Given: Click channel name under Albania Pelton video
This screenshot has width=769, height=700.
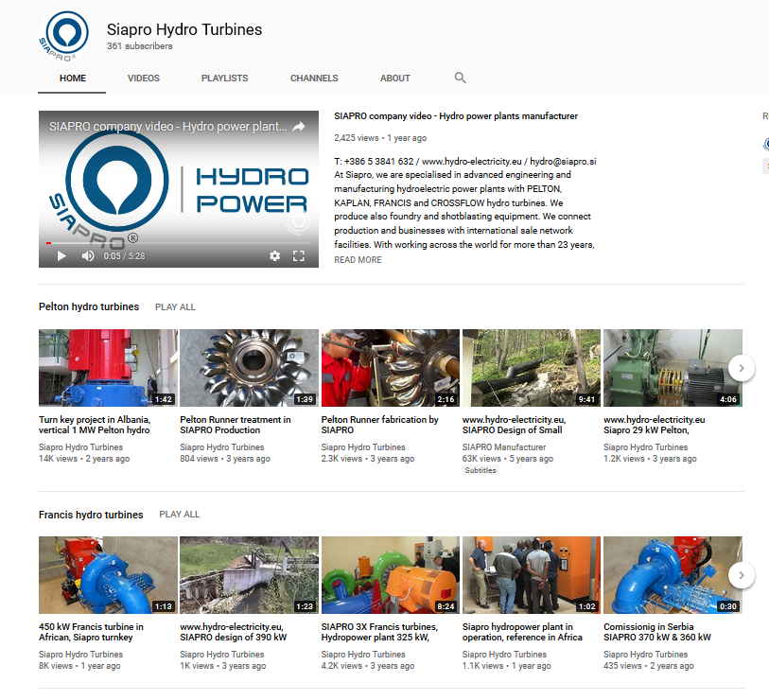Looking at the screenshot, I should pyautogui.click(x=81, y=447).
